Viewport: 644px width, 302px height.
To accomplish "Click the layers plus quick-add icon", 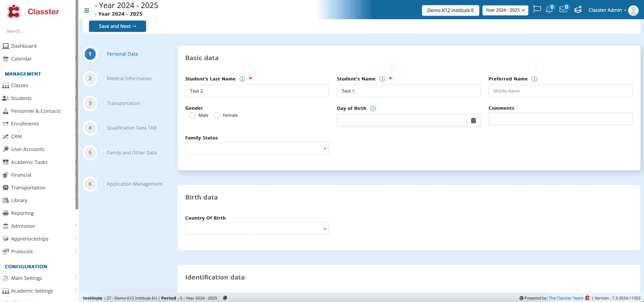I will click(x=578, y=10).
